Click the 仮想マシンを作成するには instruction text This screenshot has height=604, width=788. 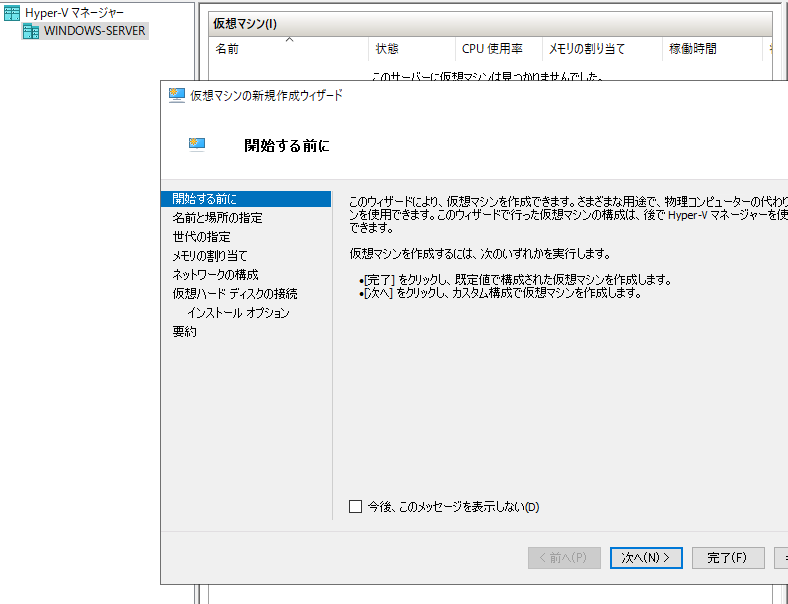point(480,254)
